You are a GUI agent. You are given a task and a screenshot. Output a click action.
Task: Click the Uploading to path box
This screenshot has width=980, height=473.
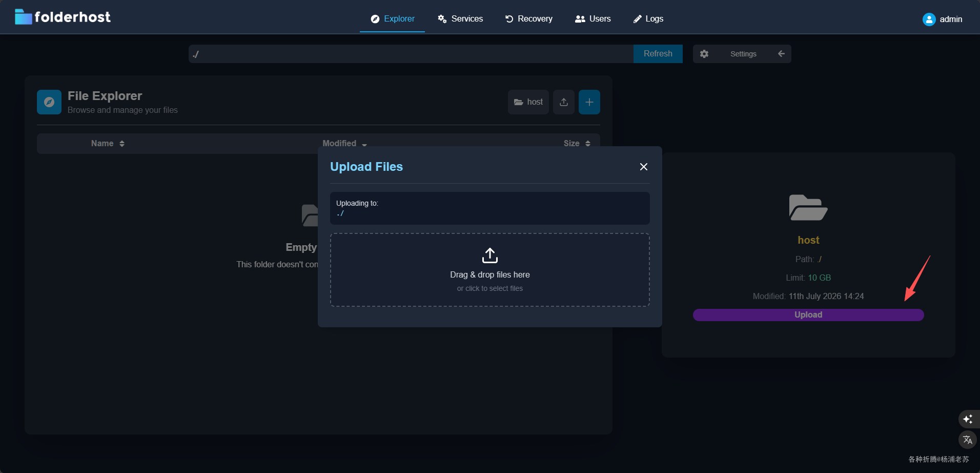pos(490,208)
